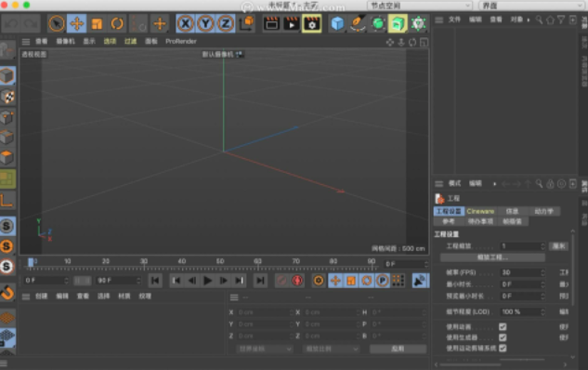Screen dimensions: 588x370
Task: Click the attribute manager lock icon
Action: [550, 184]
